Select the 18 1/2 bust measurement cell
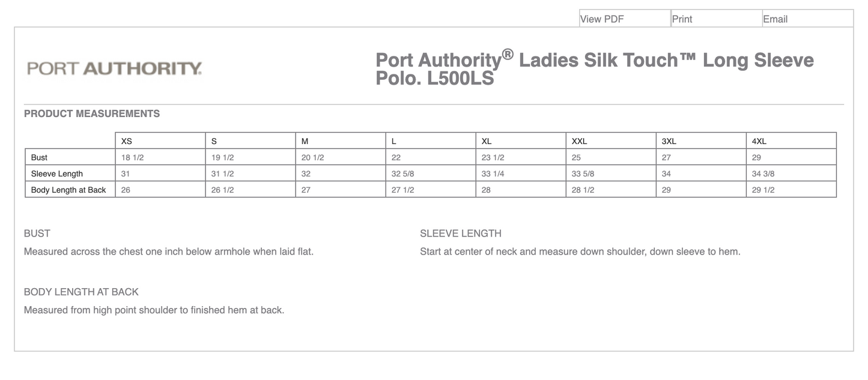The width and height of the screenshot is (868, 380). (132, 157)
